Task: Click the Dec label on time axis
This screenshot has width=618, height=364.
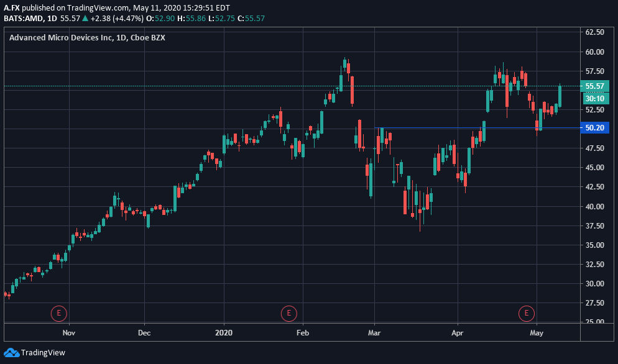Action: point(144,333)
